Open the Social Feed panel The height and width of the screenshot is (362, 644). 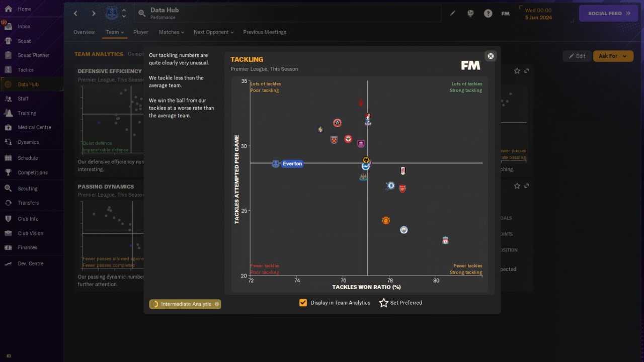click(x=609, y=14)
